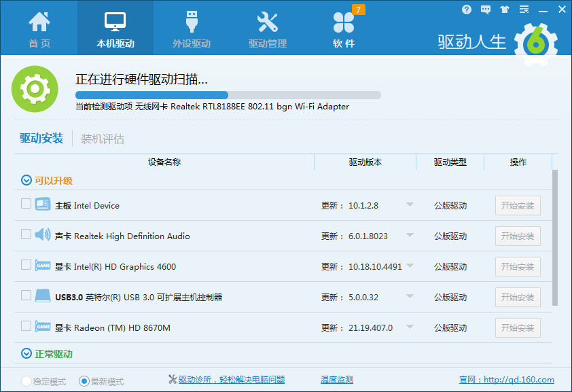This screenshot has height=392, width=572.
Task: Open 驱动管理 wrench tools icon
Action: [267, 23]
